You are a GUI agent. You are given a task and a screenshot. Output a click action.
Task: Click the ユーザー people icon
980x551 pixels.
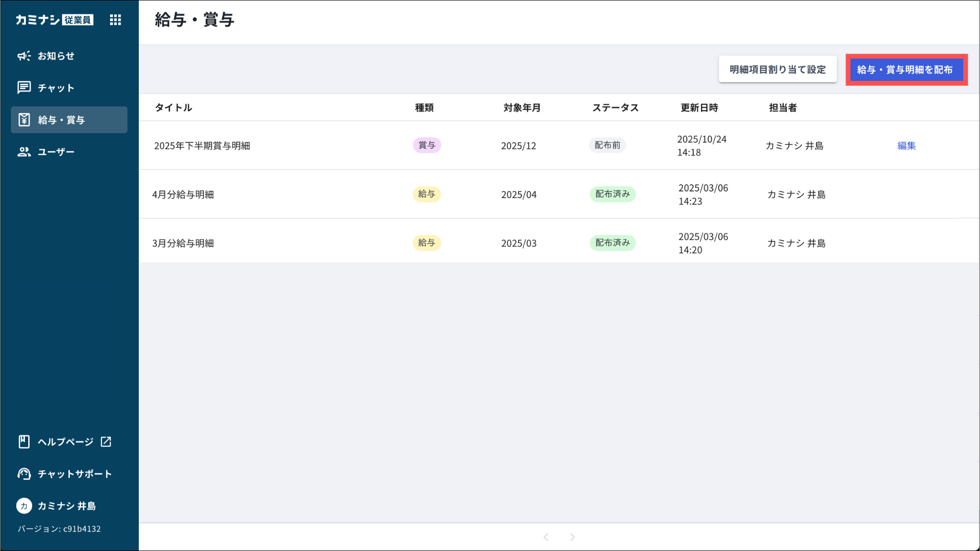[x=24, y=152]
